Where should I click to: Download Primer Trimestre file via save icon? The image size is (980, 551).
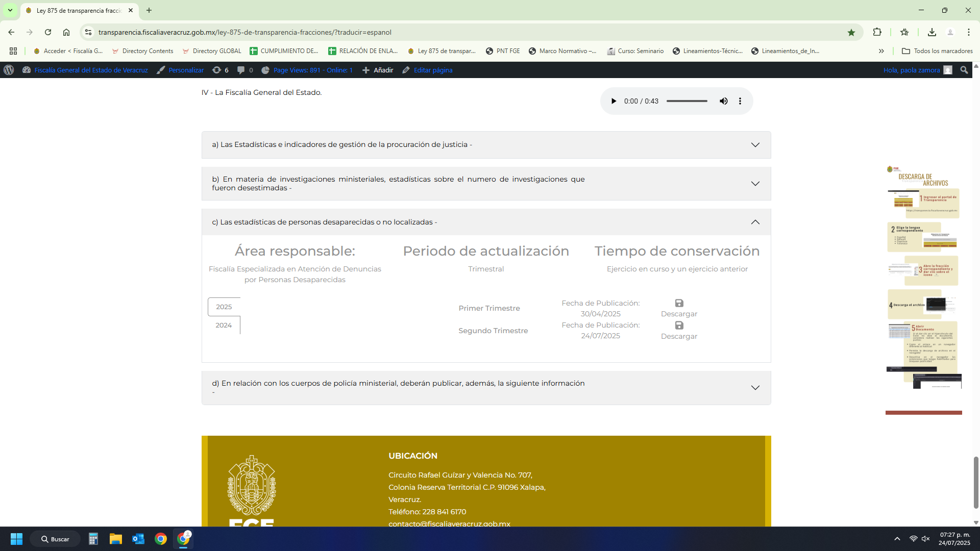tap(679, 303)
